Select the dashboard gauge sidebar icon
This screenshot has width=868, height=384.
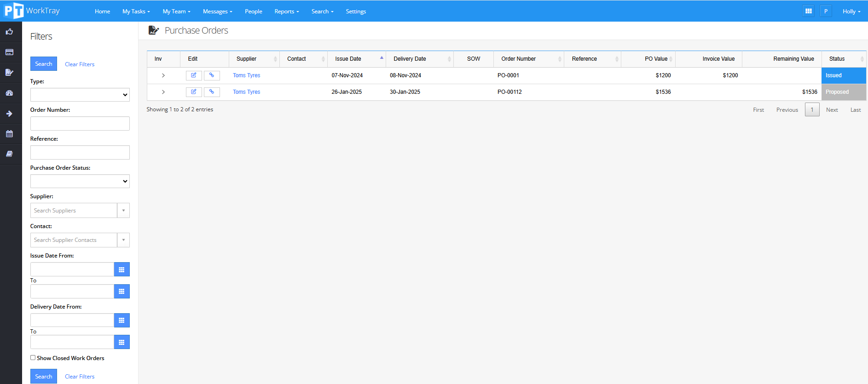[x=9, y=93]
